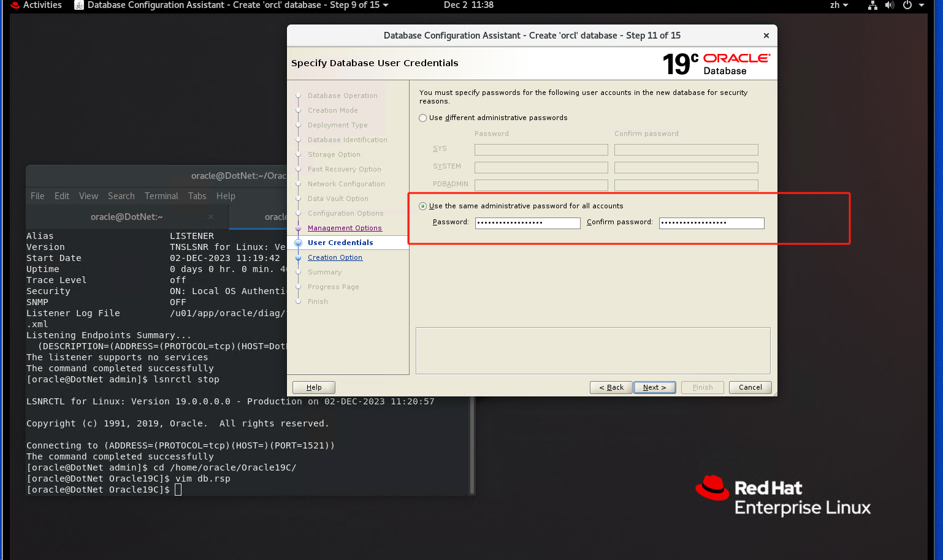Close the first terminal tab oracle@DotNet:~

point(211,217)
